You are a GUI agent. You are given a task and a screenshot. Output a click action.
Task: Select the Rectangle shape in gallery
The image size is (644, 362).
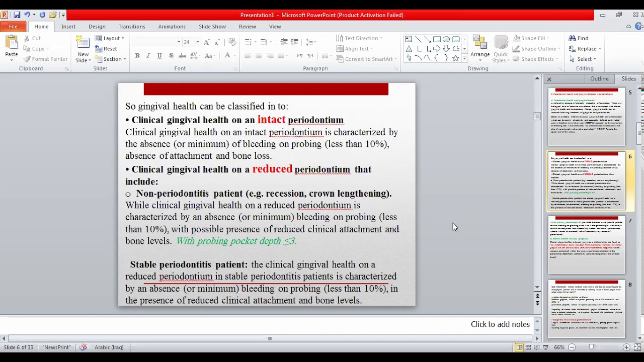437,39
